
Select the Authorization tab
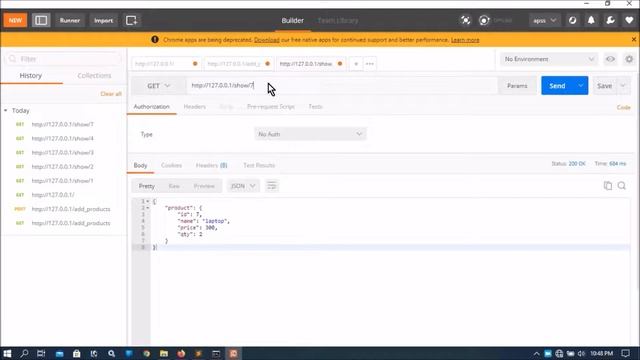[151, 107]
